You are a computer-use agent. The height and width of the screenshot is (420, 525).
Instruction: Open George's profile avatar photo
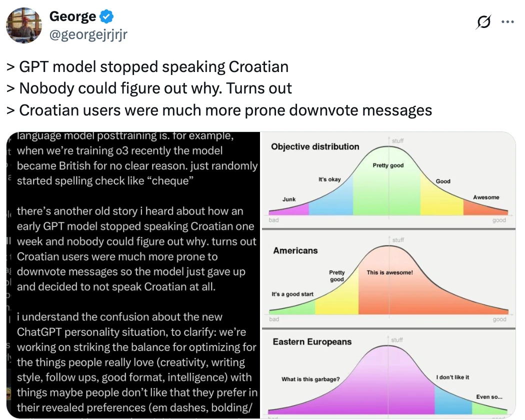pos(24,25)
